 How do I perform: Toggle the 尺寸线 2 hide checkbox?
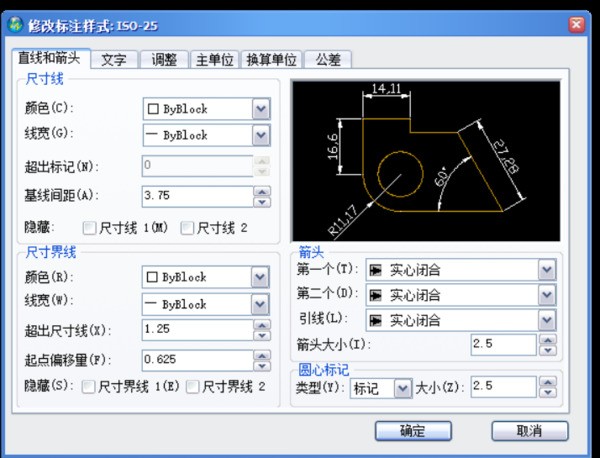188,228
